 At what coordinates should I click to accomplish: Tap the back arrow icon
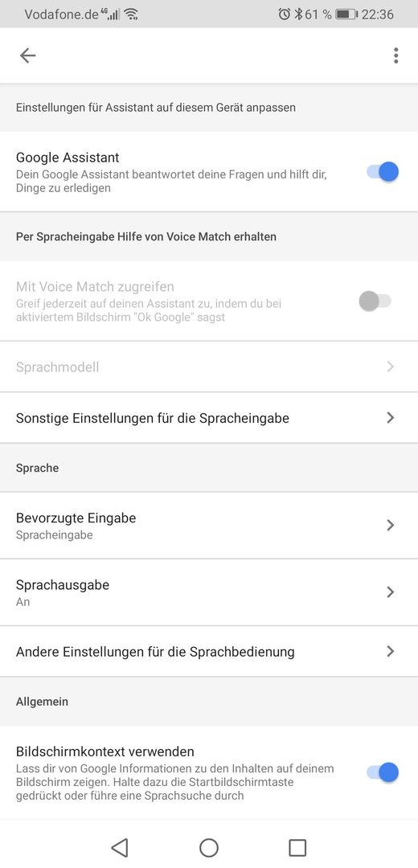click(27, 55)
